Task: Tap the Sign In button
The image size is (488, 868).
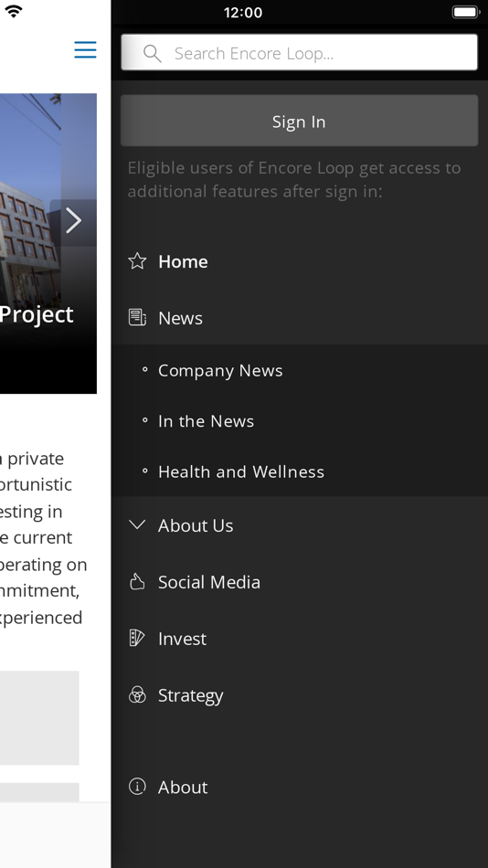Action: (x=299, y=121)
